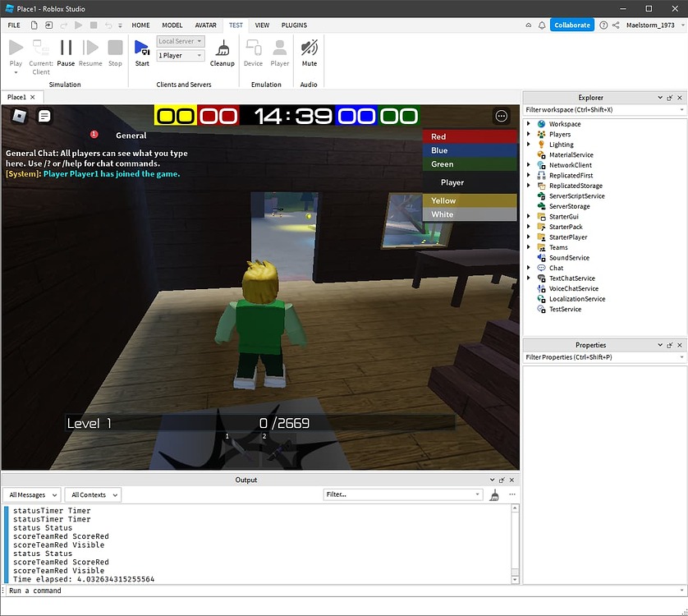Screen dimensions: 688x616
Task: Open the All Messages dropdown in Output
Action: (31, 494)
